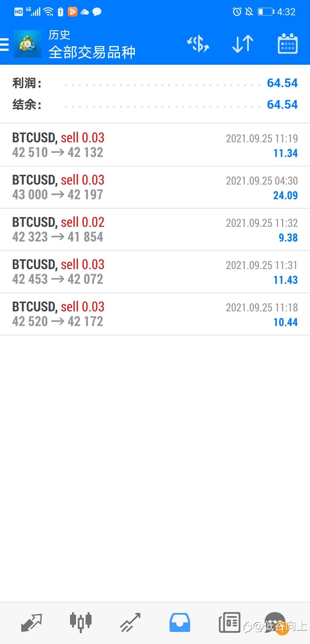
Task: Tap the alarm clock status icon
Action: pyautogui.click(x=237, y=12)
